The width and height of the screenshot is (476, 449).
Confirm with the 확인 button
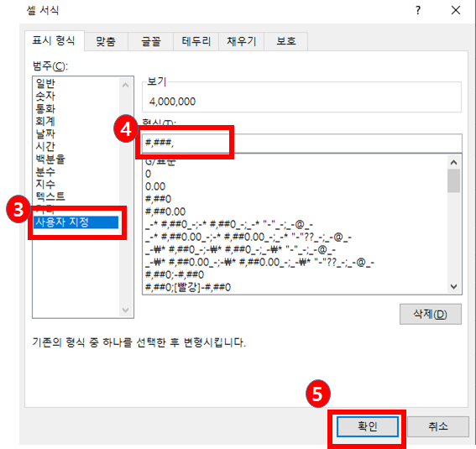368,426
